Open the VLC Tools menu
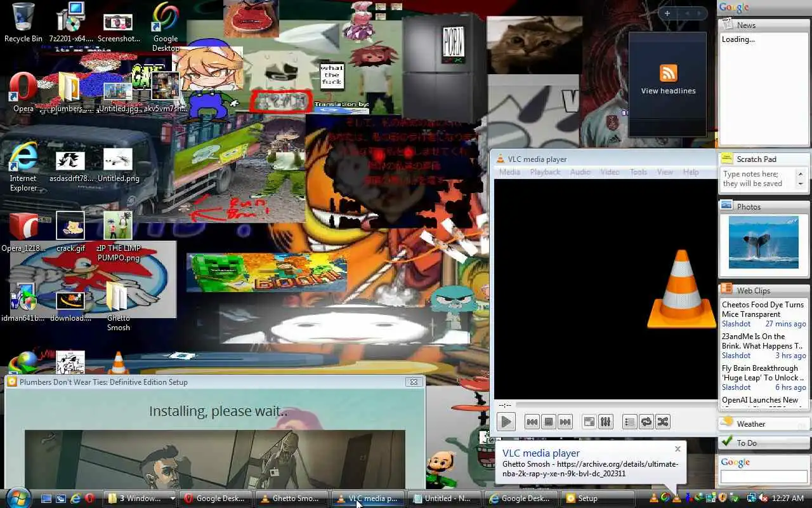The width and height of the screenshot is (812, 508). [638, 172]
